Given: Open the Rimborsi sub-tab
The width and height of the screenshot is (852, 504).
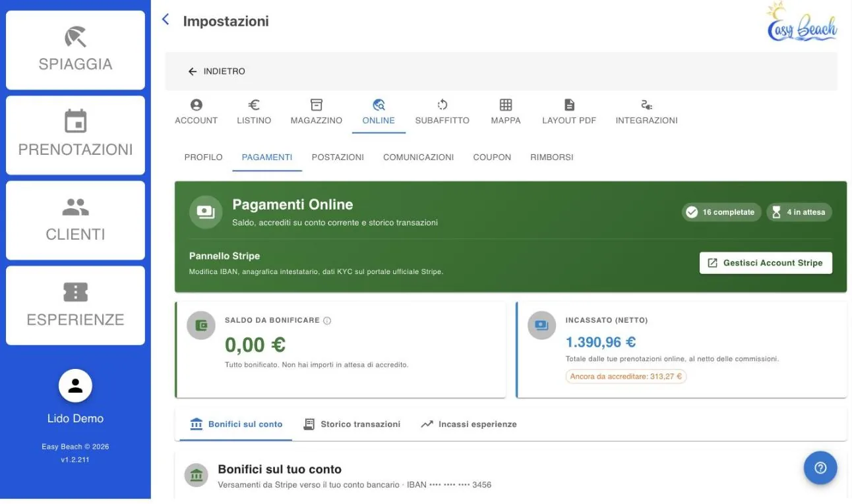Looking at the screenshot, I should [x=552, y=157].
